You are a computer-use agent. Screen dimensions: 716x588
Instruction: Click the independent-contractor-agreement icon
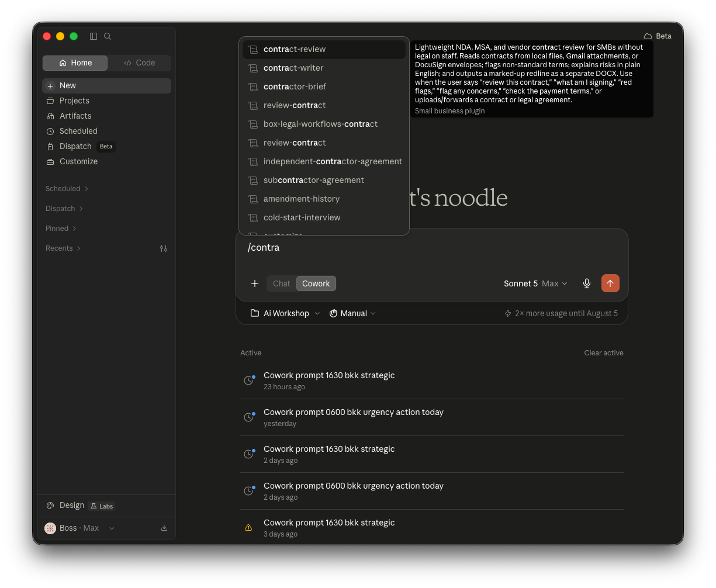click(x=253, y=162)
